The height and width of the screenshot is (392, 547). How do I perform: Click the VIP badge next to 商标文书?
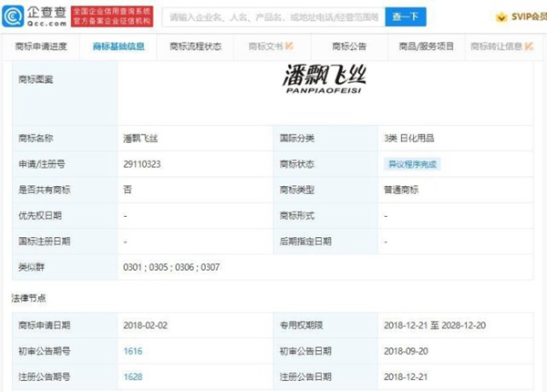289,46
